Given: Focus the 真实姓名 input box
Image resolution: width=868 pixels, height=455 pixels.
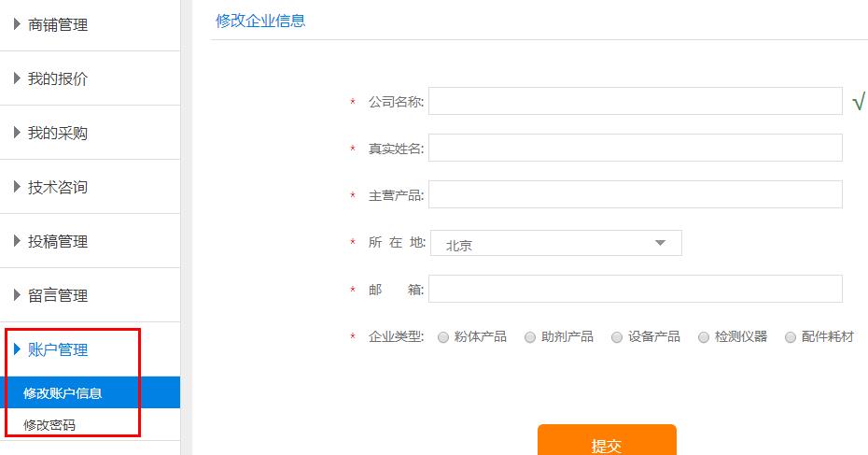Looking at the screenshot, I should click(x=635, y=149).
